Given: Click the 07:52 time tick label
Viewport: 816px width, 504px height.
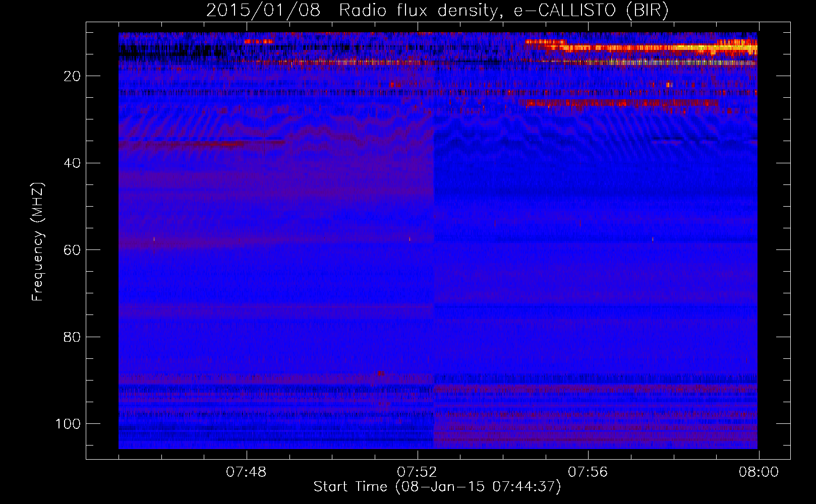Looking at the screenshot, I should point(417,472).
